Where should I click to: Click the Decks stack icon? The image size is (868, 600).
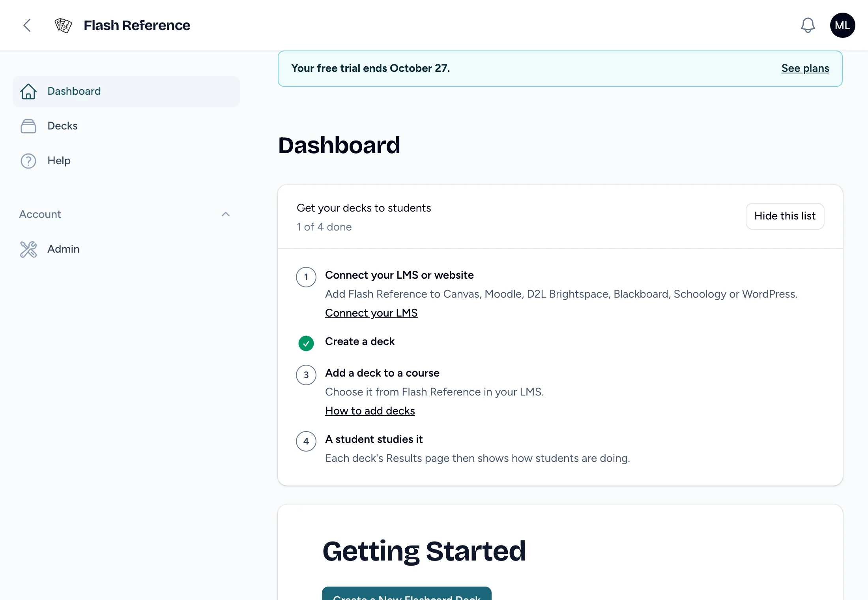click(x=28, y=126)
